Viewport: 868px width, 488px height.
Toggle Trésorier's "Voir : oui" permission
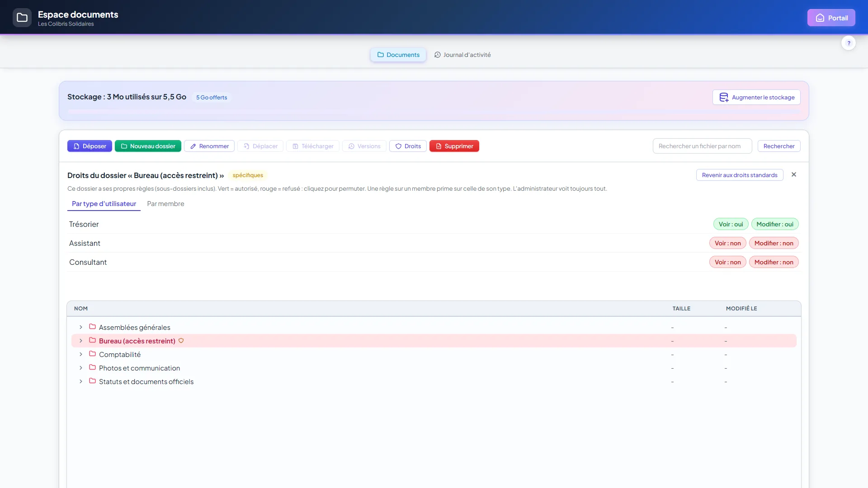pos(731,224)
